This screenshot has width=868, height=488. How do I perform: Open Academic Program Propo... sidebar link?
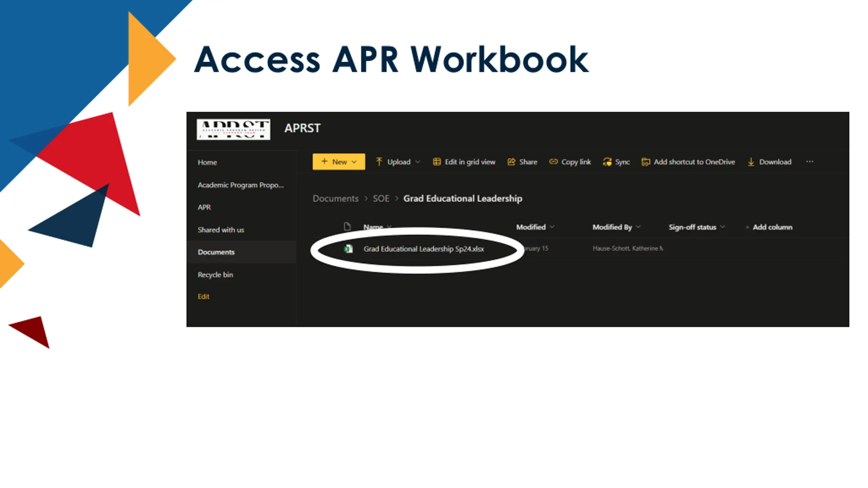coord(241,185)
